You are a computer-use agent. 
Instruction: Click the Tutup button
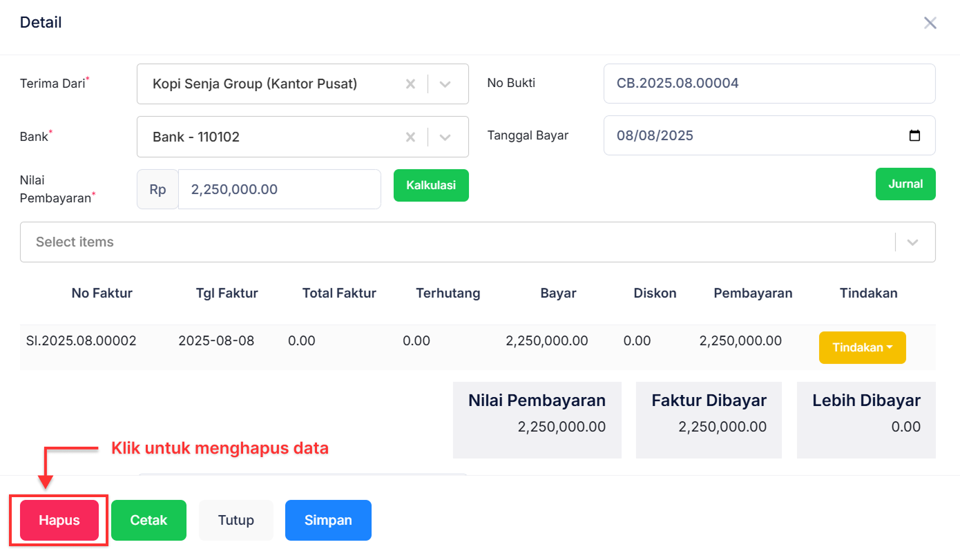point(236,520)
